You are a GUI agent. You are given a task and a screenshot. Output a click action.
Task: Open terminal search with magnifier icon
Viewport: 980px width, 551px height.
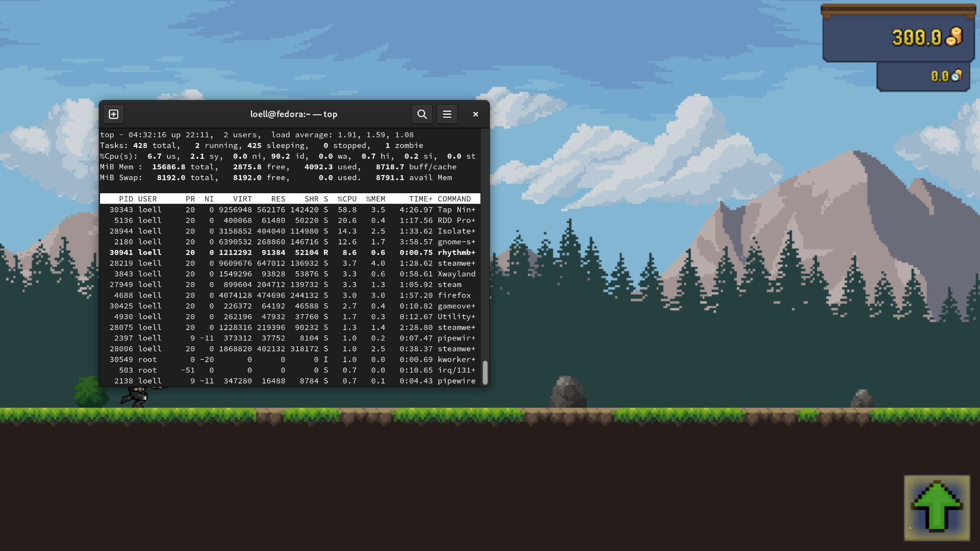(x=422, y=114)
